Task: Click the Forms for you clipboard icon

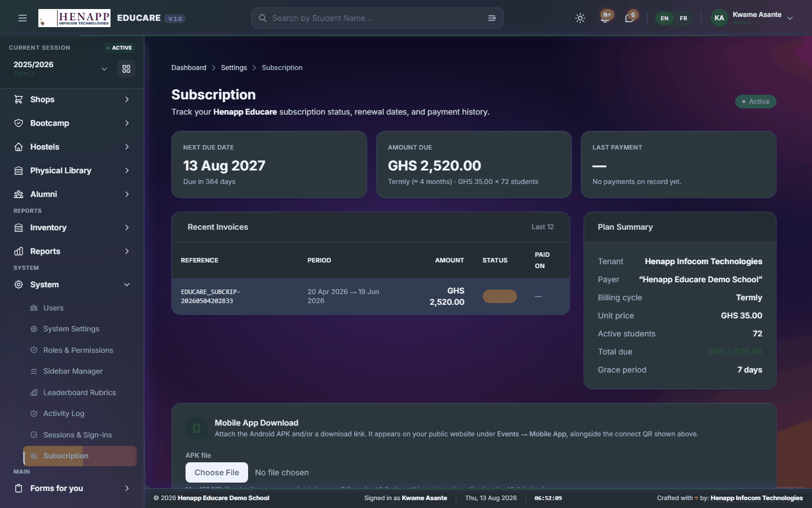Action: [x=19, y=488]
